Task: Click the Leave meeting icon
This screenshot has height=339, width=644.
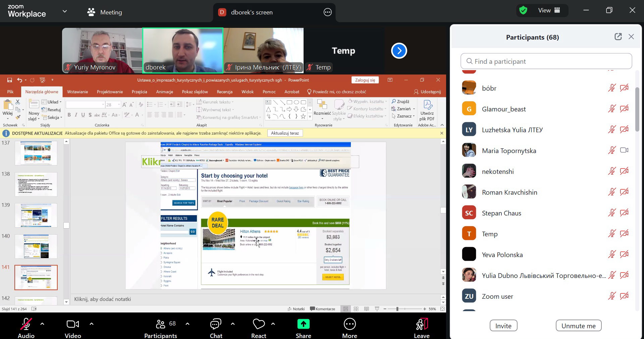Action: tap(422, 324)
